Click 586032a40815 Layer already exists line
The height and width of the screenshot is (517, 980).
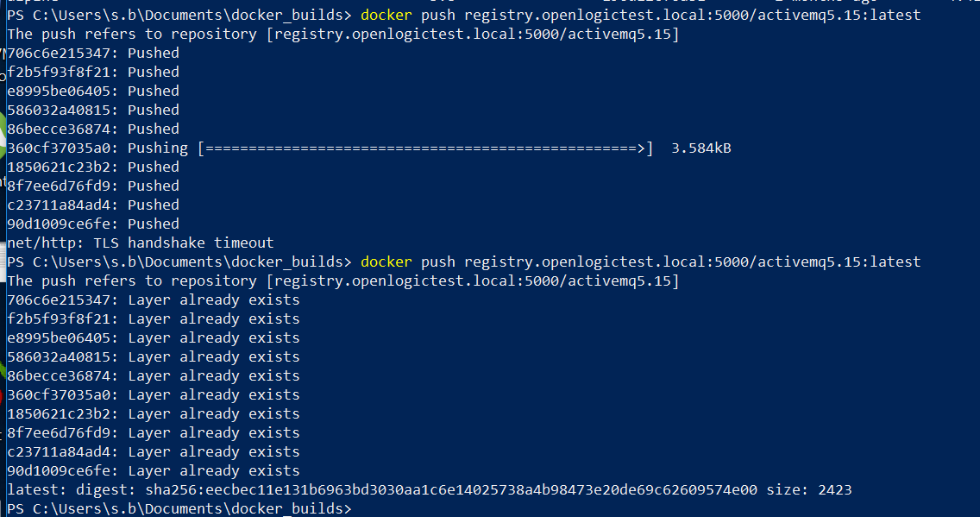(154, 357)
